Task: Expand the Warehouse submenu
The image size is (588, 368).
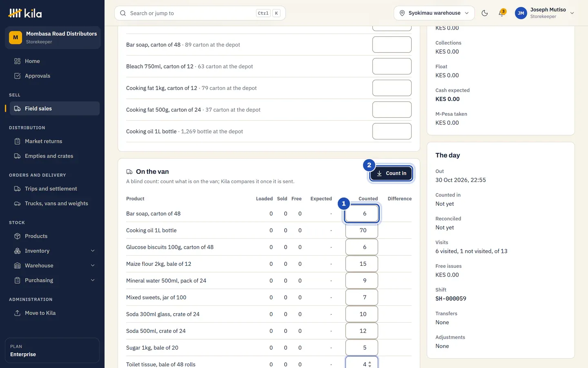Action: point(55,265)
